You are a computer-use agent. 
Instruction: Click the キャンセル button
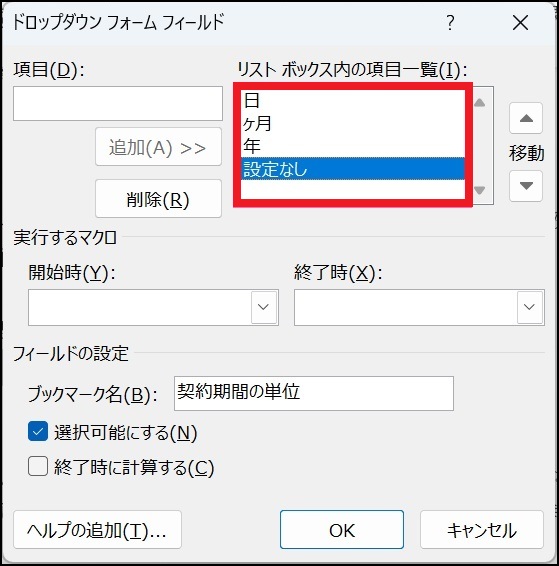coord(482,530)
